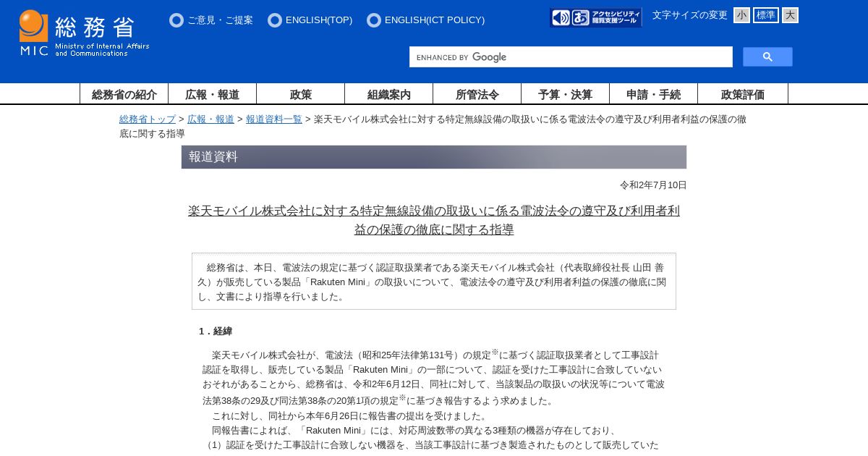The height and width of the screenshot is (456, 868).
Task: Open the ご意見・ご提案 link
Action: (x=220, y=20)
